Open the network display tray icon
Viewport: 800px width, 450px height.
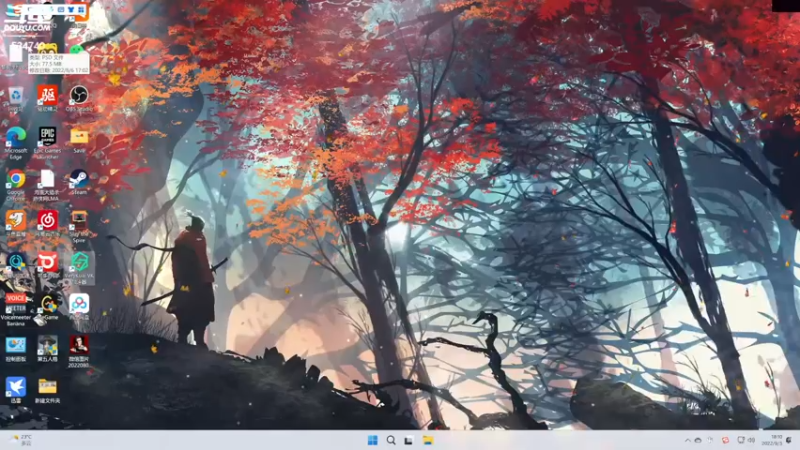pos(741,440)
